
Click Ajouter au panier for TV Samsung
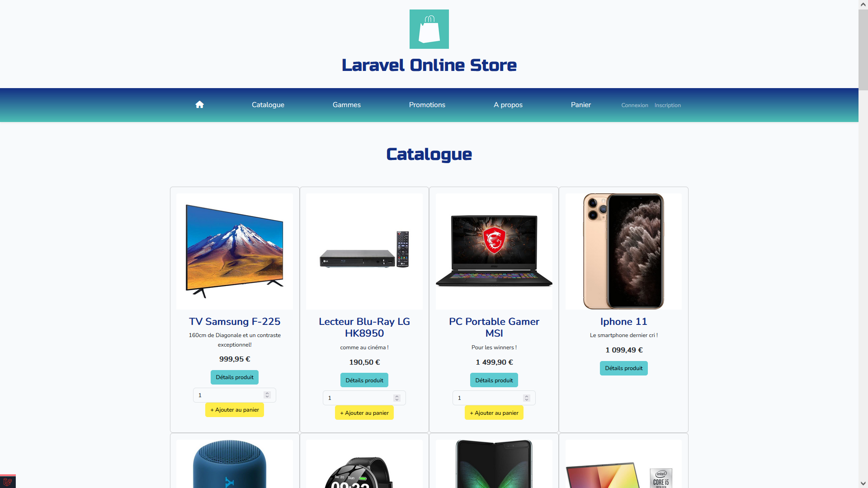coord(234,410)
